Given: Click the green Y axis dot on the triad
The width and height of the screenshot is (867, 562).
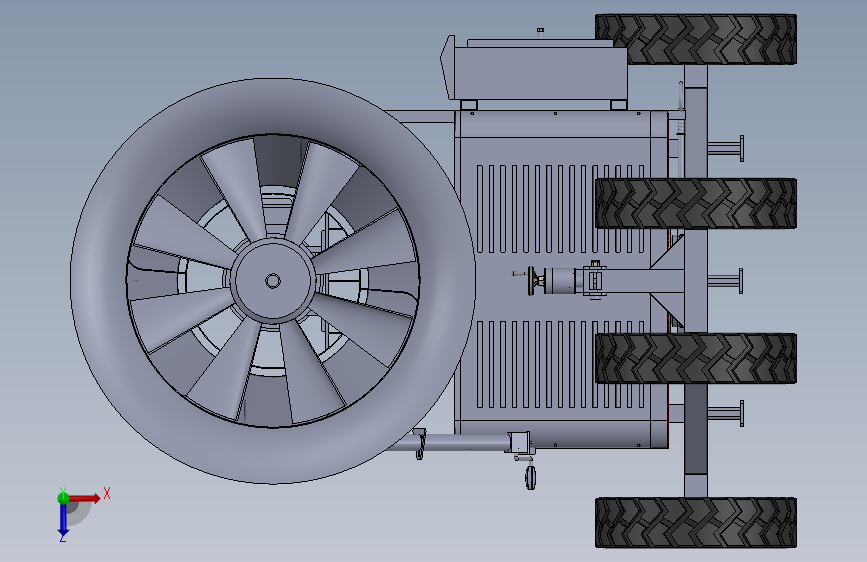Looking at the screenshot, I should click(x=63, y=497).
